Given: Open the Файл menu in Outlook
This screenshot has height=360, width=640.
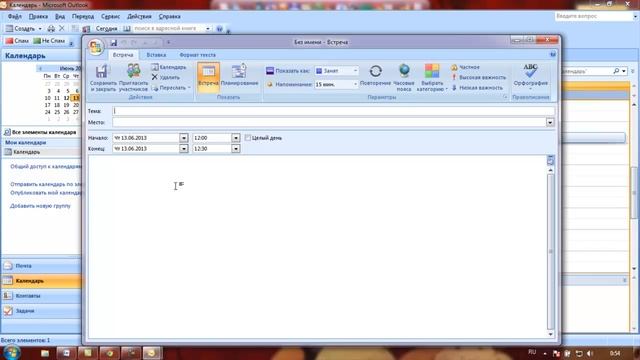Looking at the screenshot, I should point(15,16).
